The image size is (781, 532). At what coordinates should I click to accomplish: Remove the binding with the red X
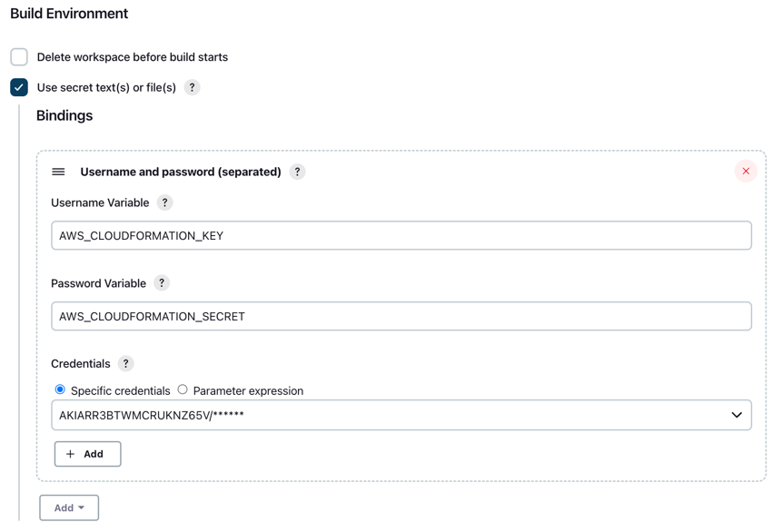[746, 171]
